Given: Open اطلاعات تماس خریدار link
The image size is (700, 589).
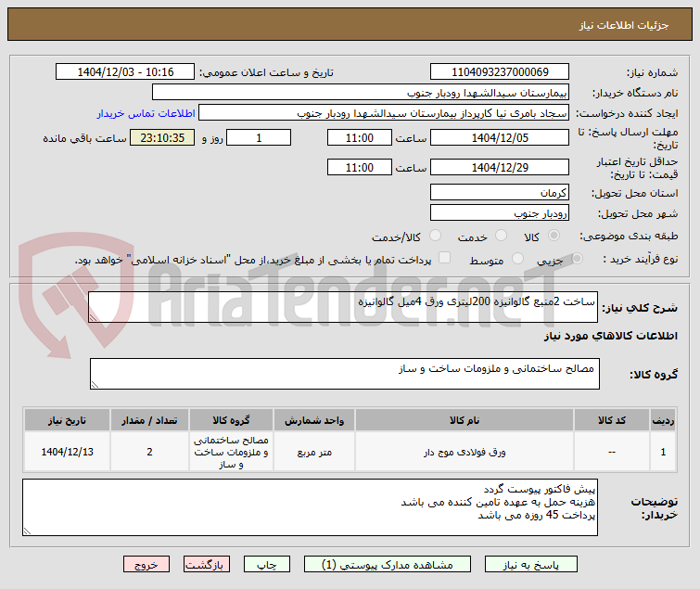Looking at the screenshot, I should [146, 113].
